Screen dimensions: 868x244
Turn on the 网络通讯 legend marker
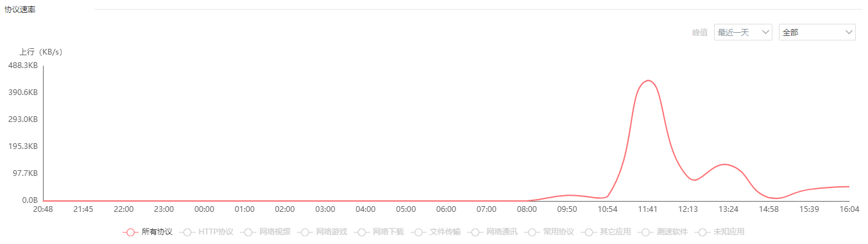[475, 232]
